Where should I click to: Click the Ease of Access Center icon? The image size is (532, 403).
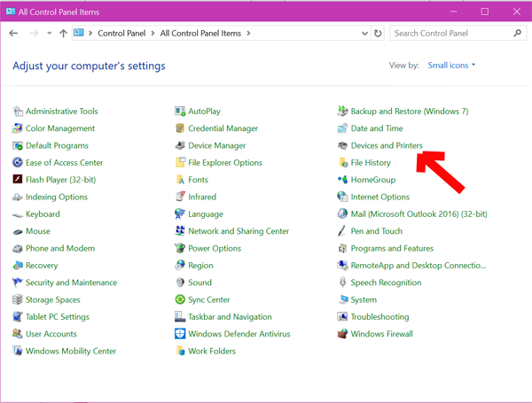(x=18, y=163)
